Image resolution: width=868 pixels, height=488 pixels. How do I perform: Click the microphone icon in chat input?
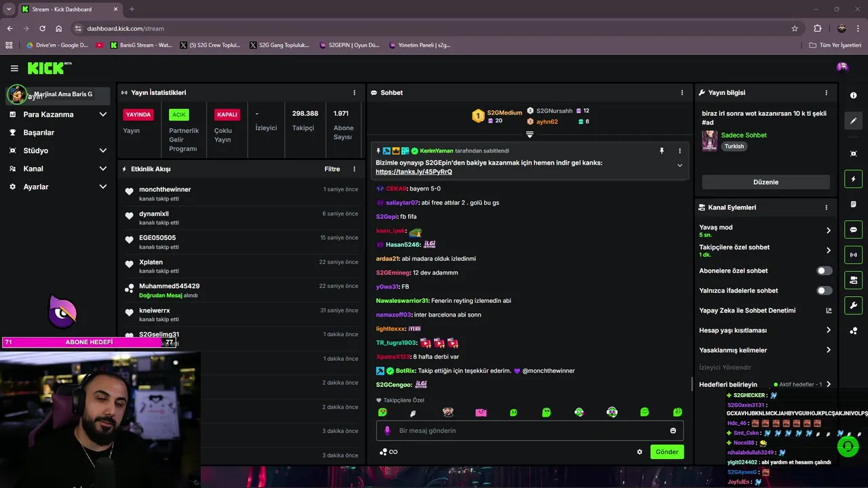coord(388,430)
